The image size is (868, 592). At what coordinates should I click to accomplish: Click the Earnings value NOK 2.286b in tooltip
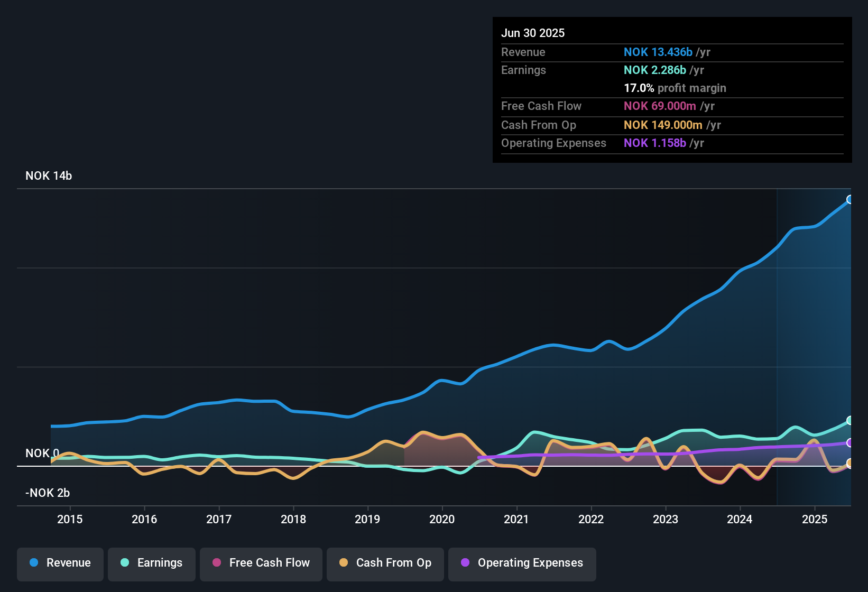[x=654, y=70]
